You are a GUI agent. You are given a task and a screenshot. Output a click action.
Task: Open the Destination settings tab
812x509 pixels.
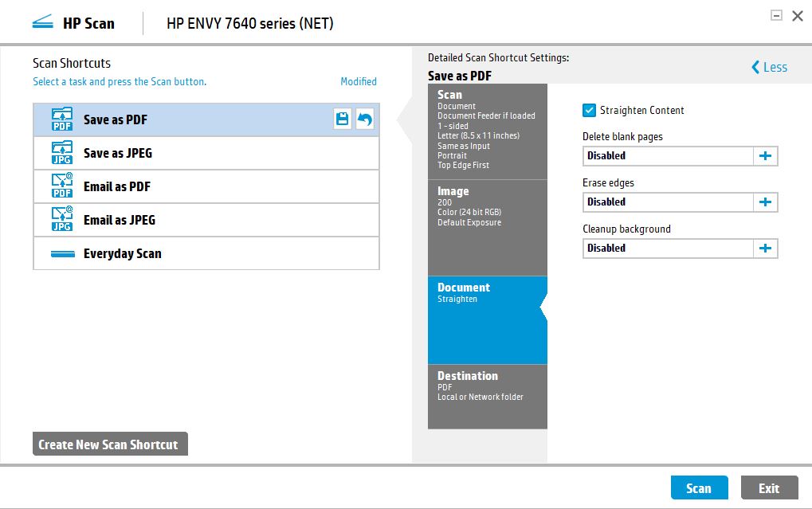coord(488,397)
